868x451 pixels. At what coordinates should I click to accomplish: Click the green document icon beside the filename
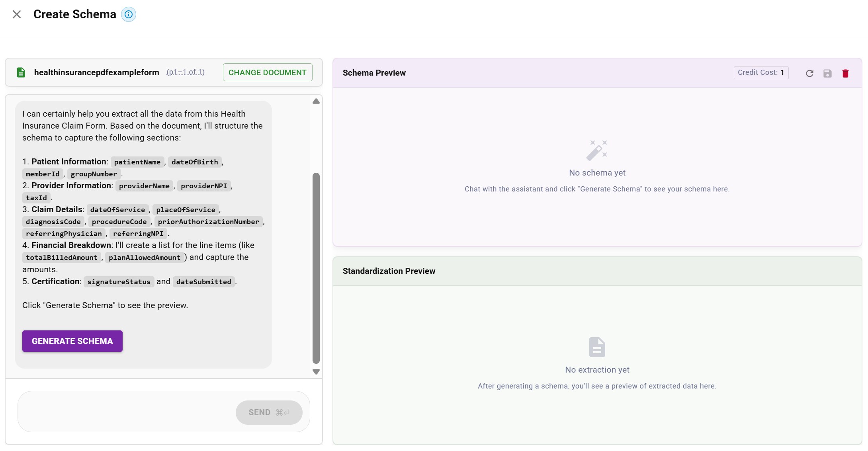21,72
